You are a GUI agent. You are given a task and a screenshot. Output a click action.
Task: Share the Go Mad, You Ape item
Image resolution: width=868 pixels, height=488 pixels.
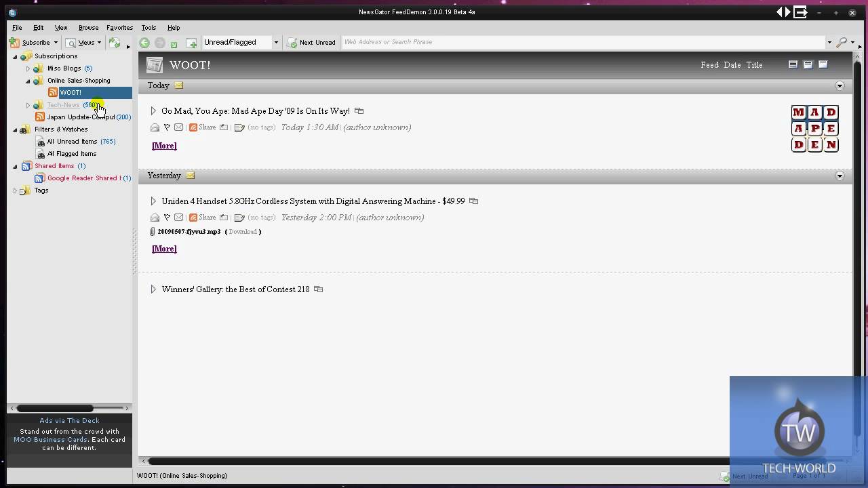pyautogui.click(x=203, y=127)
